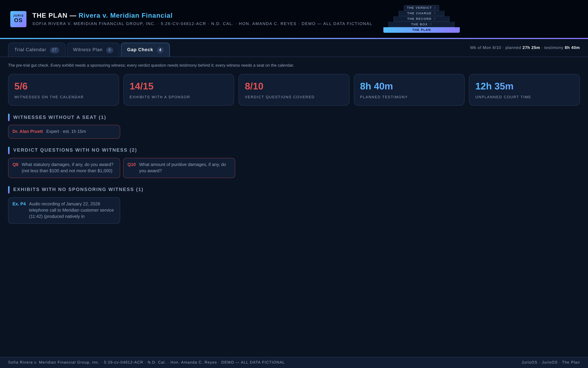Click the footer case caption text
This screenshot has width=588, height=368.
point(146,362)
